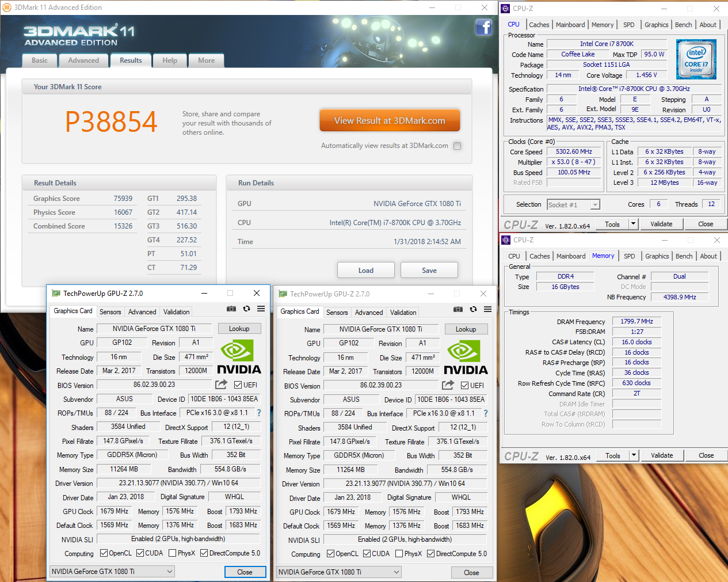This screenshot has height=582, width=728.
Task: Click Lookup button in right GPU-Z
Action: coord(466,329)
